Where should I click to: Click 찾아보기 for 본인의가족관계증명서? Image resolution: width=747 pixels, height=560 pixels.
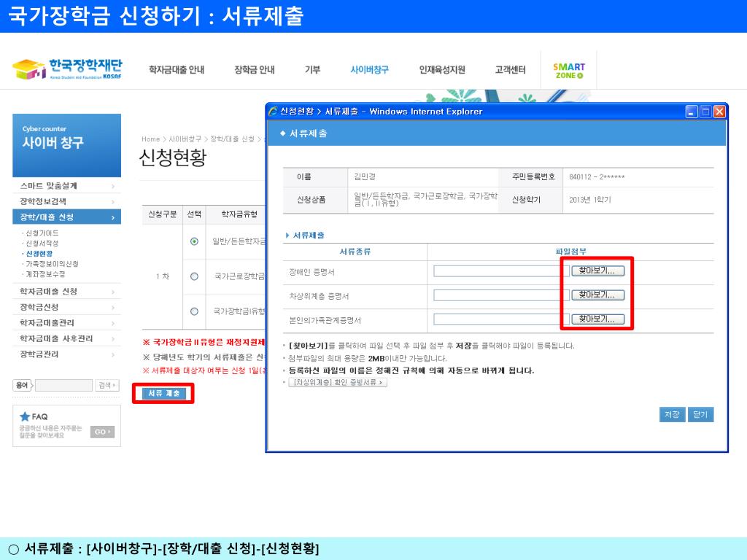click(598, 319)
